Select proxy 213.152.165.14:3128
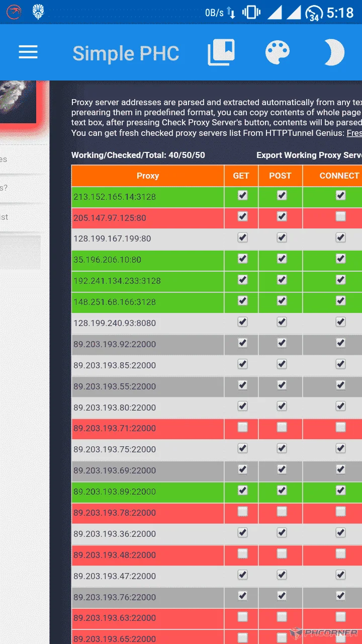Viewport: 362px width, 644px height. click(115, 197)
